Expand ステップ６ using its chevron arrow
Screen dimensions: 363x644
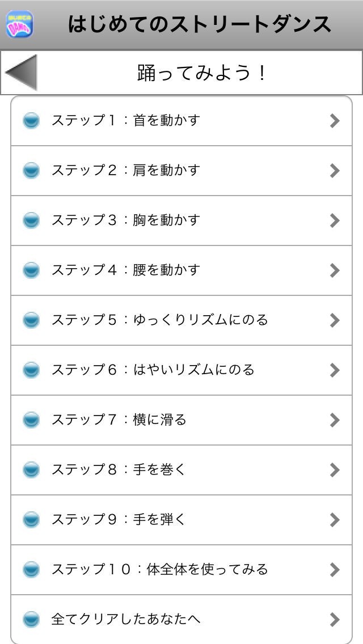335,370
